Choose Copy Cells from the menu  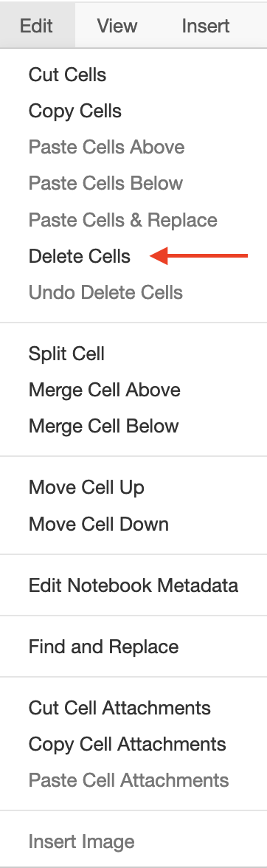pos(133,111)
